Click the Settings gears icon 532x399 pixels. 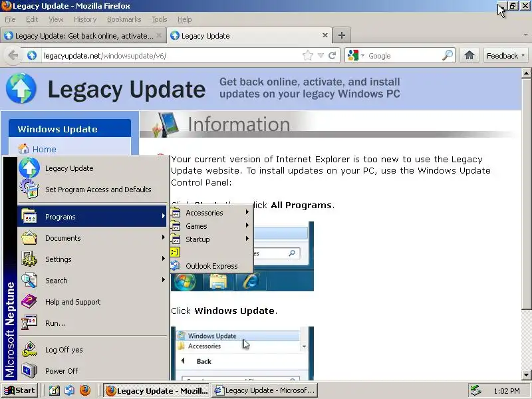click(x=29, y=259)
